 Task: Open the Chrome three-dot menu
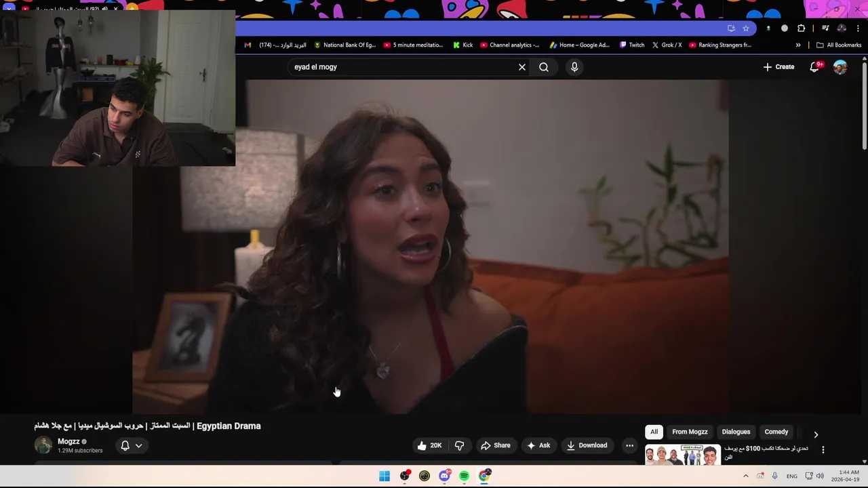858,28
